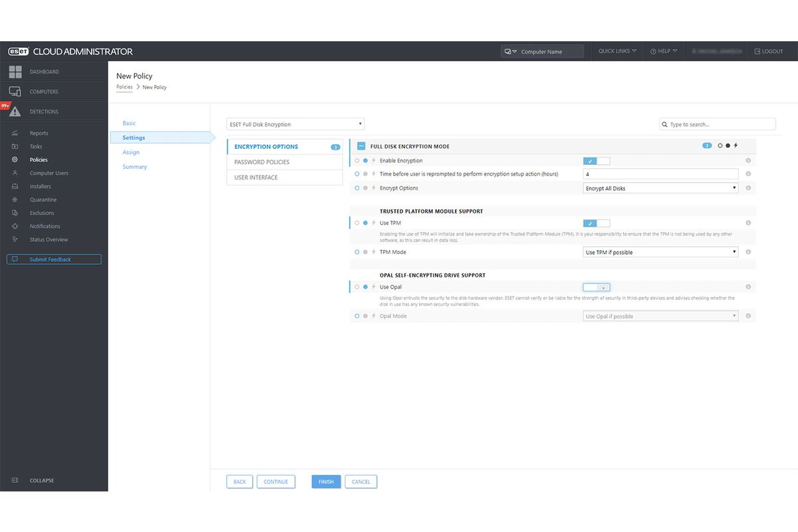This screenshot has width=798, height=532.
Task: Toggle the Enable Encryption switch
Action: point(597,160)
